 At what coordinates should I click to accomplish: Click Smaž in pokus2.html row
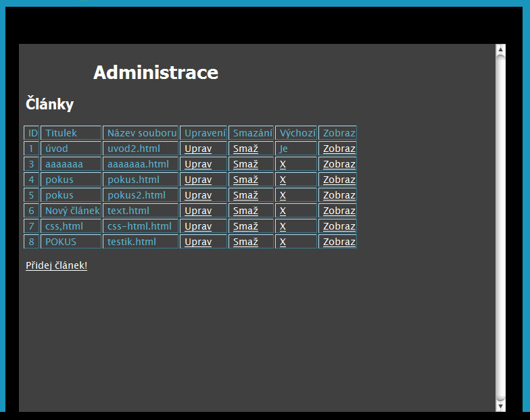(x=246, y=195)
